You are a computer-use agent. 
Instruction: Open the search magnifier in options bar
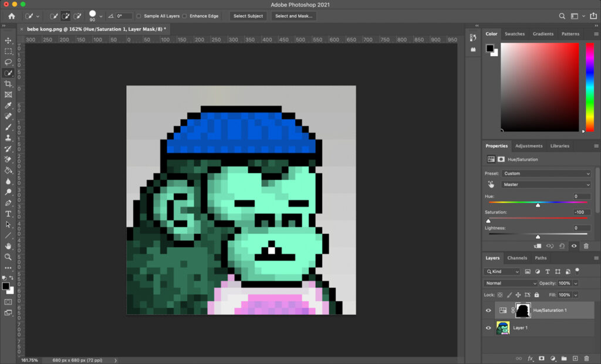coord(562,16)
